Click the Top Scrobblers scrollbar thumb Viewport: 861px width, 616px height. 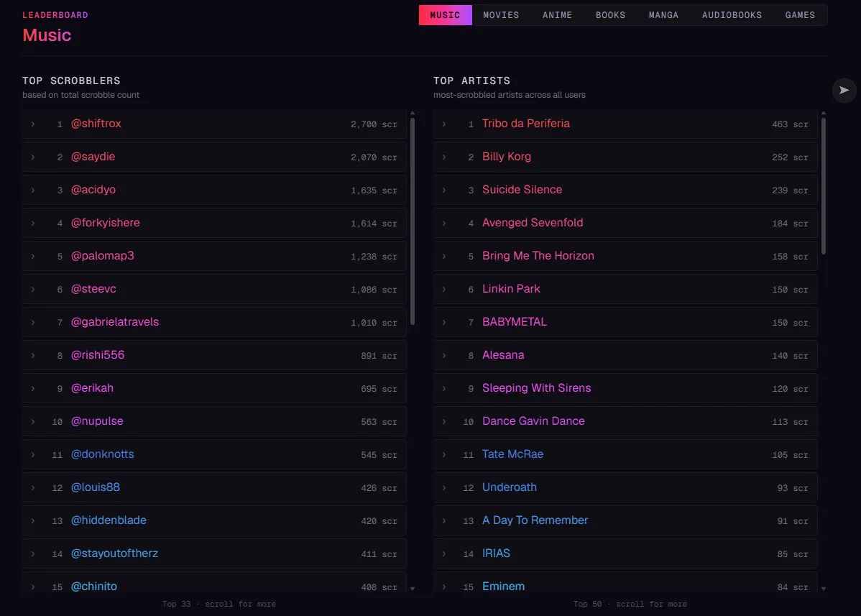413,221
